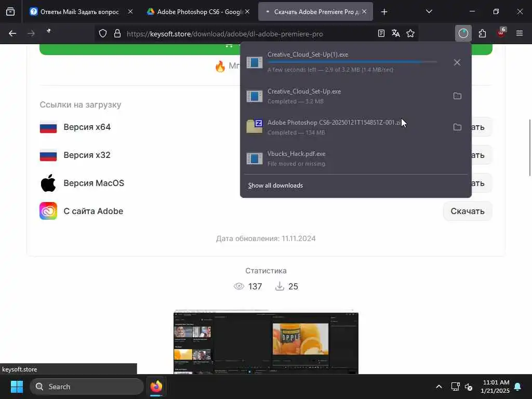Show hidden system tray icons chevron
Viewport: 532px width, 399px height.
438,387
